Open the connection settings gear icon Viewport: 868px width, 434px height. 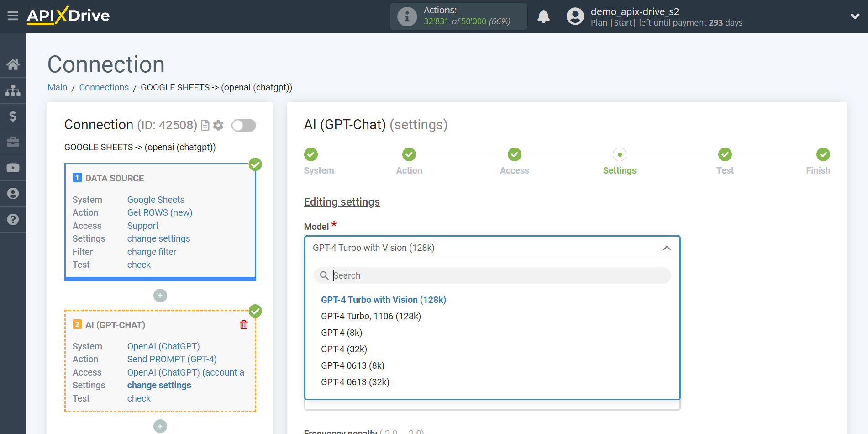pos(218,125)
